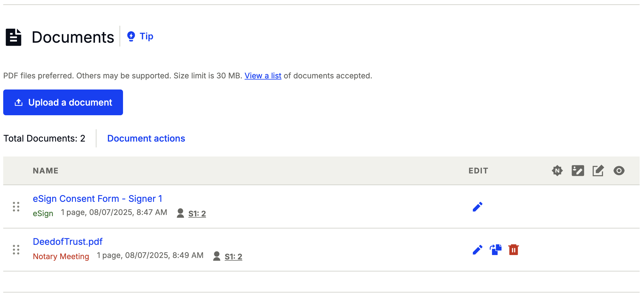Image resolution: width=644 pixels, height=296 pixels.
Task: Delete DeedofTrust.pdf with the red trash icon
Action: [x=513, y=249]
